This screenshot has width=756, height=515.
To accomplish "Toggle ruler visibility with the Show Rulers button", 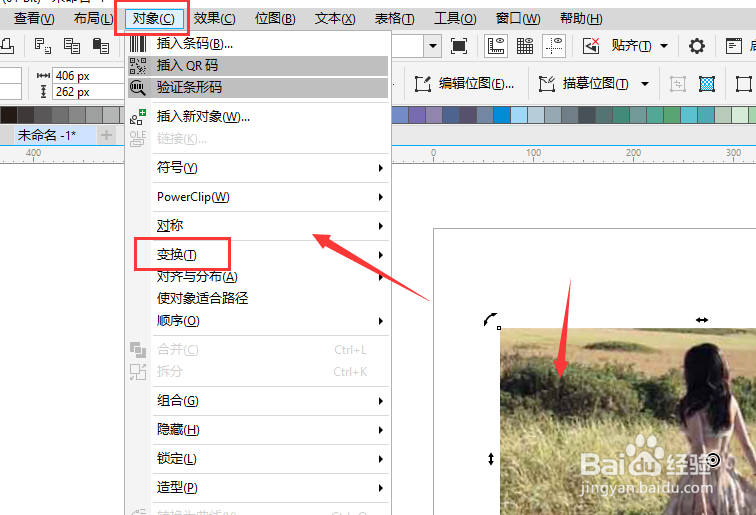I will pos(496,46).
